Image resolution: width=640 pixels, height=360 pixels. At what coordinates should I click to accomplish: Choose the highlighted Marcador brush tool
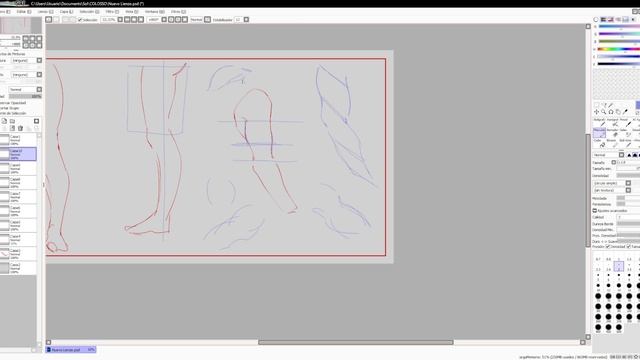click(x=600, y=133)
